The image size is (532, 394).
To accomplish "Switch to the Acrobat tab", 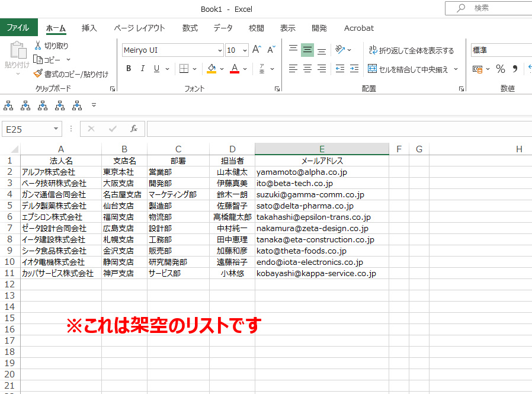I will pos(359,28).
